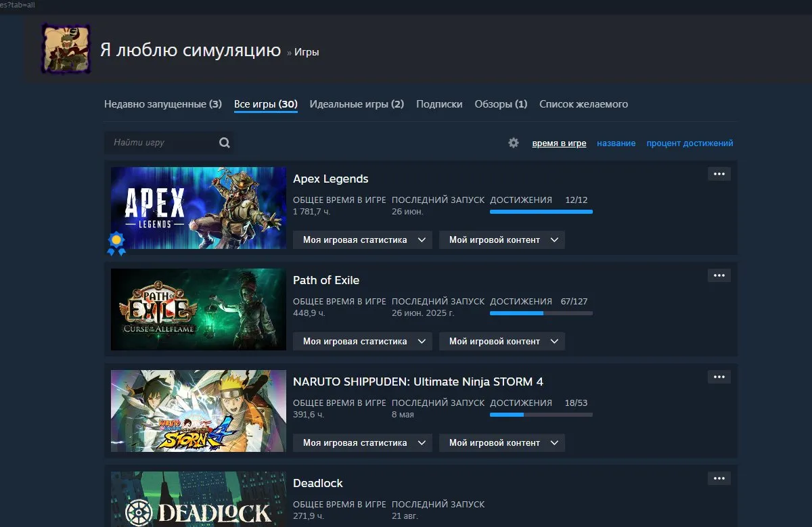
Task: Click Path of Exile playtime '448,9 ч.'
Action: tap(309, 313)
